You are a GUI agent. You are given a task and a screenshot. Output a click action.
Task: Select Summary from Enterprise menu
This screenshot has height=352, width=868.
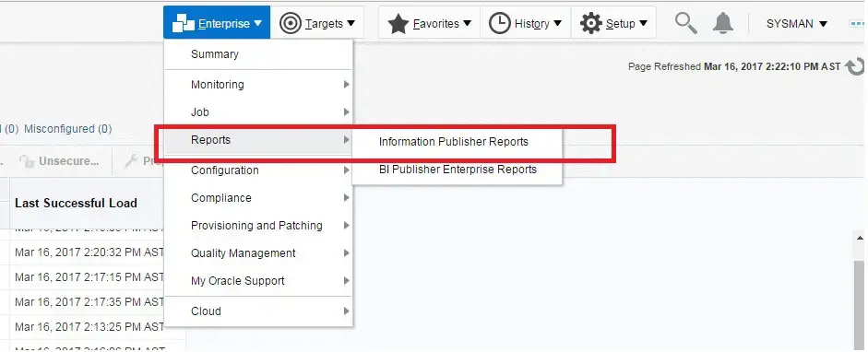click(258, 54)
